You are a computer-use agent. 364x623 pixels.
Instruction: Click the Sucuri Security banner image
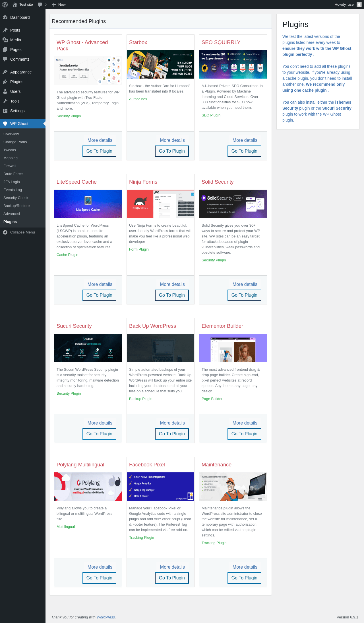click(x=88, y=348)
